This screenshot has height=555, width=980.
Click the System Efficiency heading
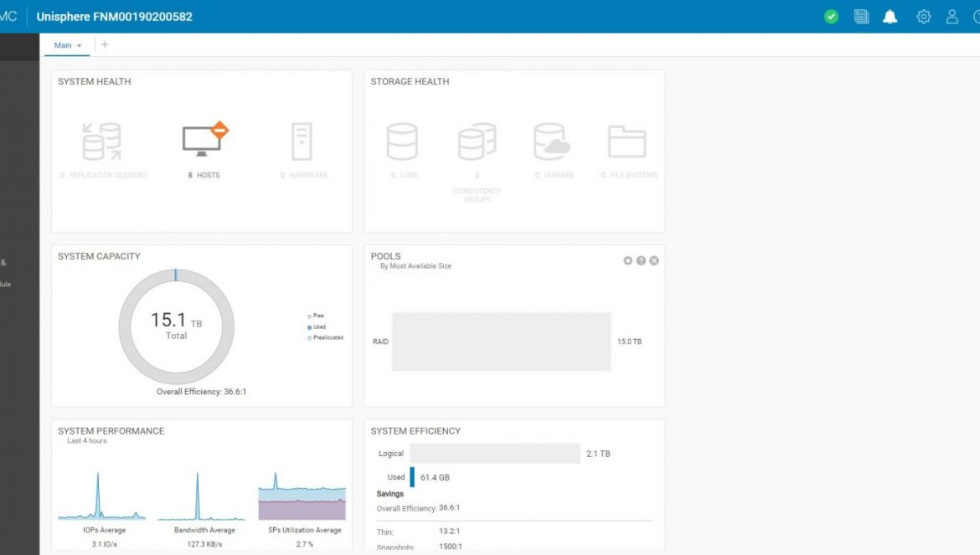[x=415, y=431]
